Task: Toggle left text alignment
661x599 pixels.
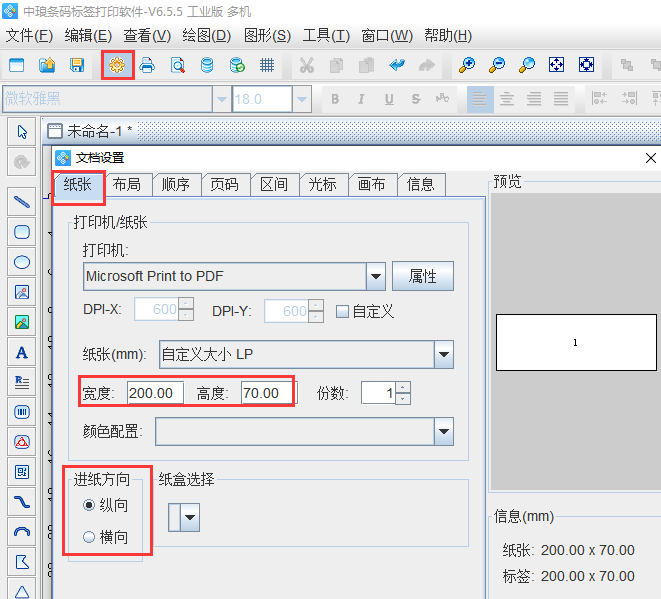Action: (480, 99)
